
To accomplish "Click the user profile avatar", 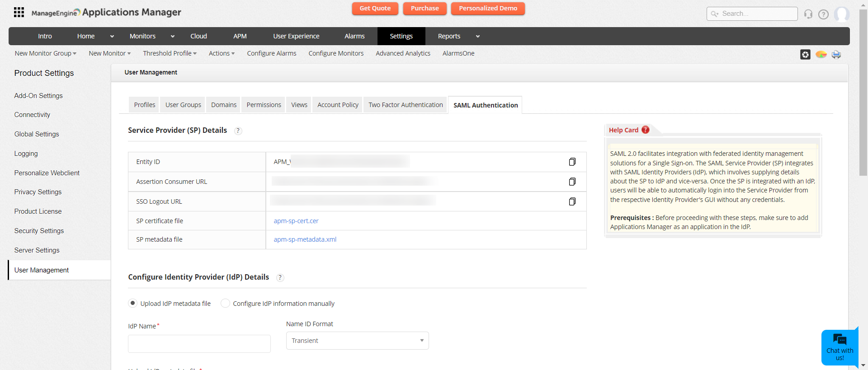I will click(x=841, y=14).
